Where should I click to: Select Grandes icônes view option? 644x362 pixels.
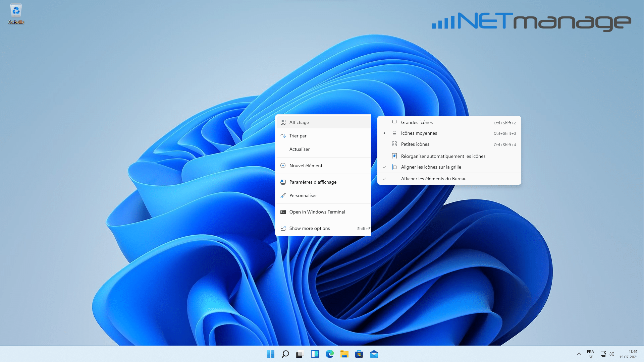pos(449,122)
